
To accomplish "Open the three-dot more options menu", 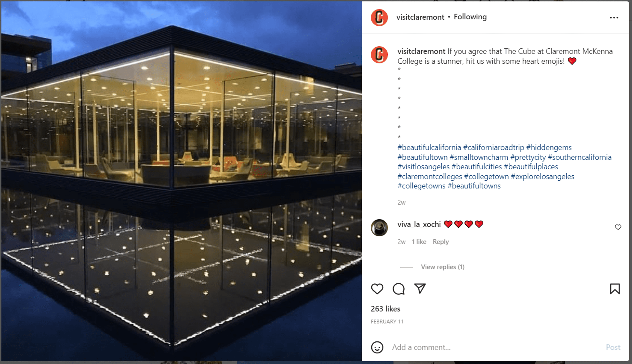I will [614, 17].
